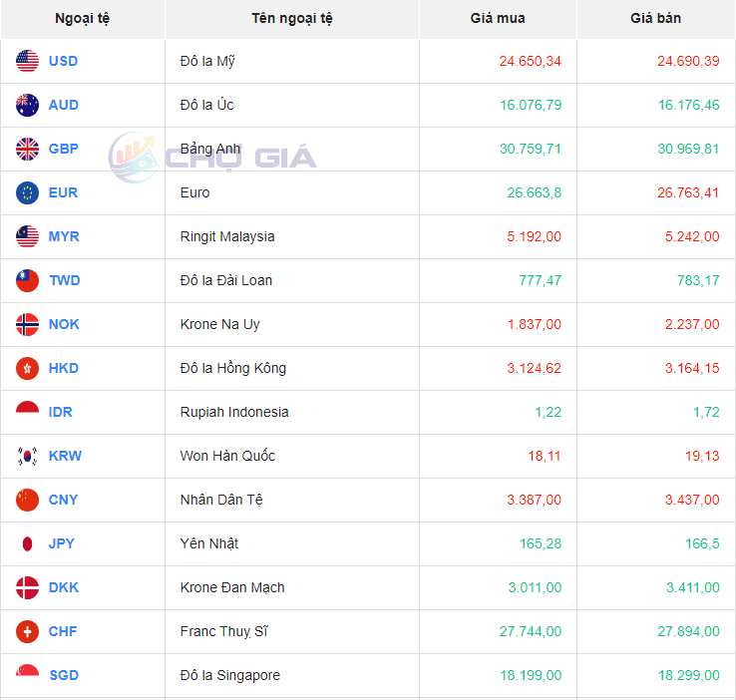Screen dimensions: 736x700
Task: Open the JPY currency link
Action: (62, 543)
